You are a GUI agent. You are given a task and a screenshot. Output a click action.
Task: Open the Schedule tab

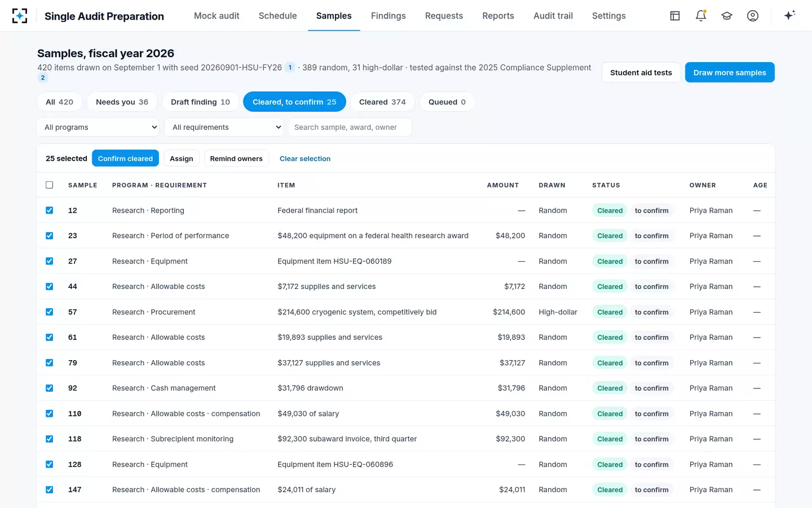(x=278, y=16)
